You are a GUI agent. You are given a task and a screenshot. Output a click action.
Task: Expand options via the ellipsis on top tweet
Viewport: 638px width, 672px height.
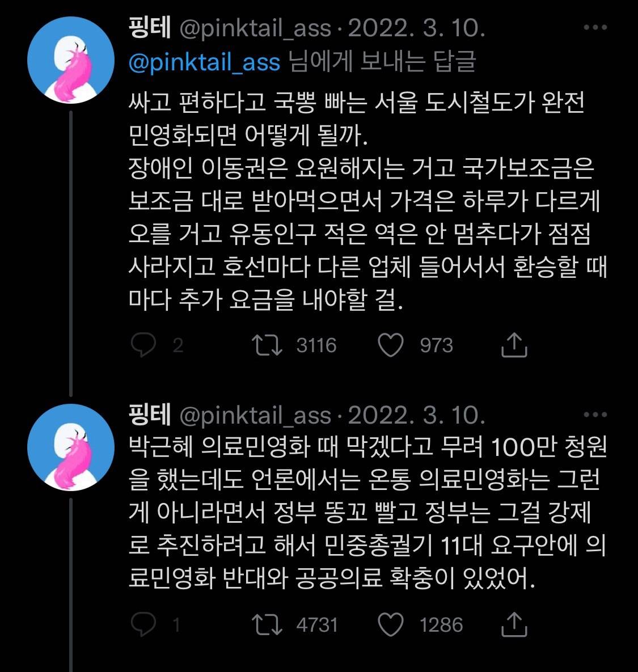591,28
